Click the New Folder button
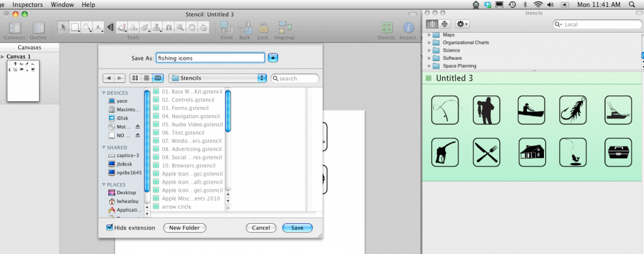Viewport: 644px width, 254px height. pos(184,228)
